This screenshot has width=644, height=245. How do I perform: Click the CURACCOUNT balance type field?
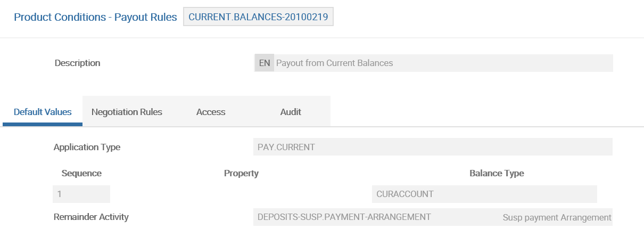(x=484, y=194)
